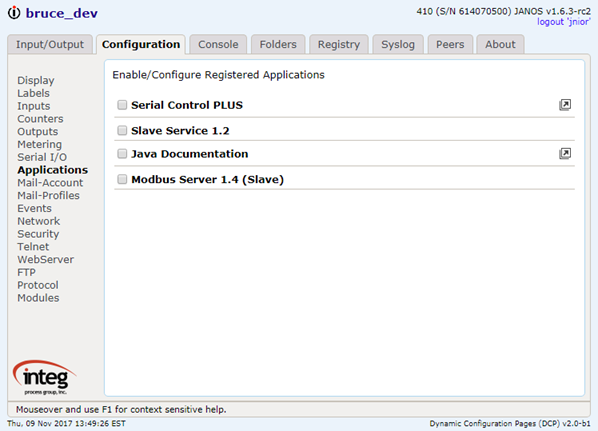Viewport: 598px width, 431px height.
Task: Enable the Serial Control PLUS checkbox
Action: point(122,105)
